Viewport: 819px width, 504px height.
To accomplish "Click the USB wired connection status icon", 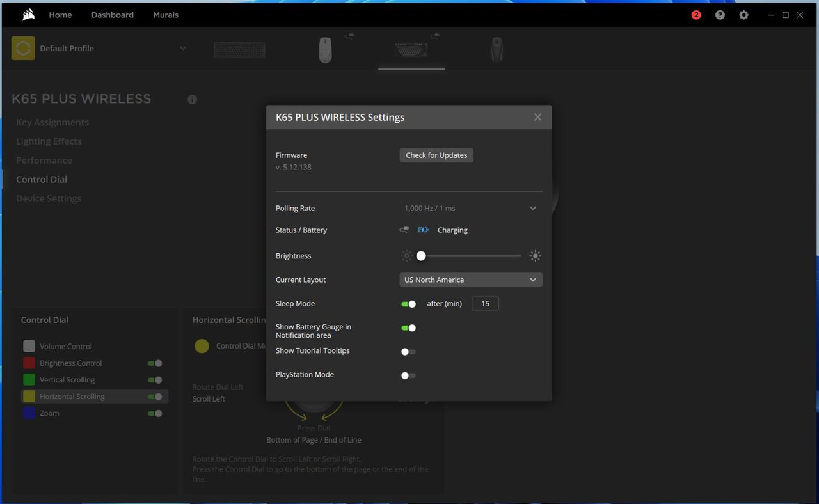I will point(404,230).
